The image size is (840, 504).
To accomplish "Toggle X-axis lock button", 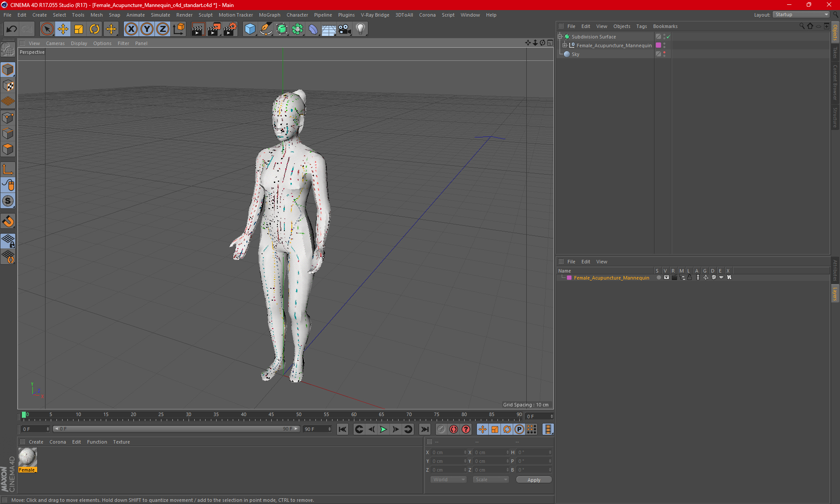I will point(131,29).
